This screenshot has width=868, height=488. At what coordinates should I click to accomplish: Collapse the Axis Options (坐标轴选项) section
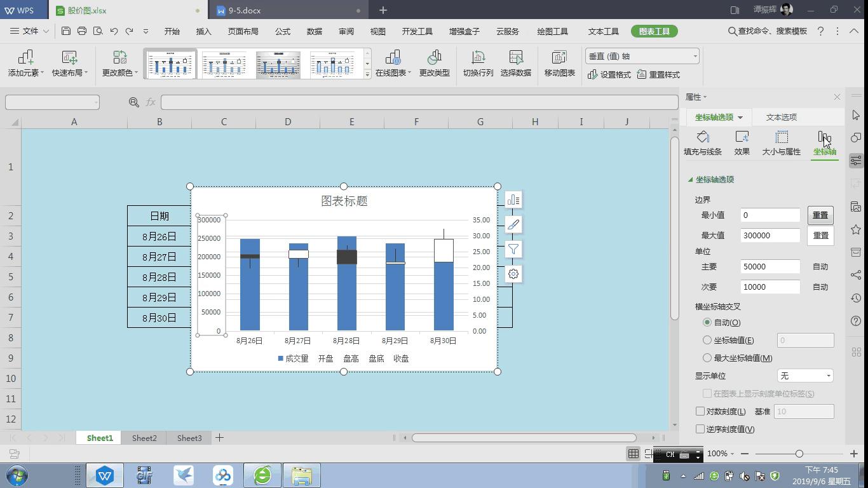click(x=691, y=180)
